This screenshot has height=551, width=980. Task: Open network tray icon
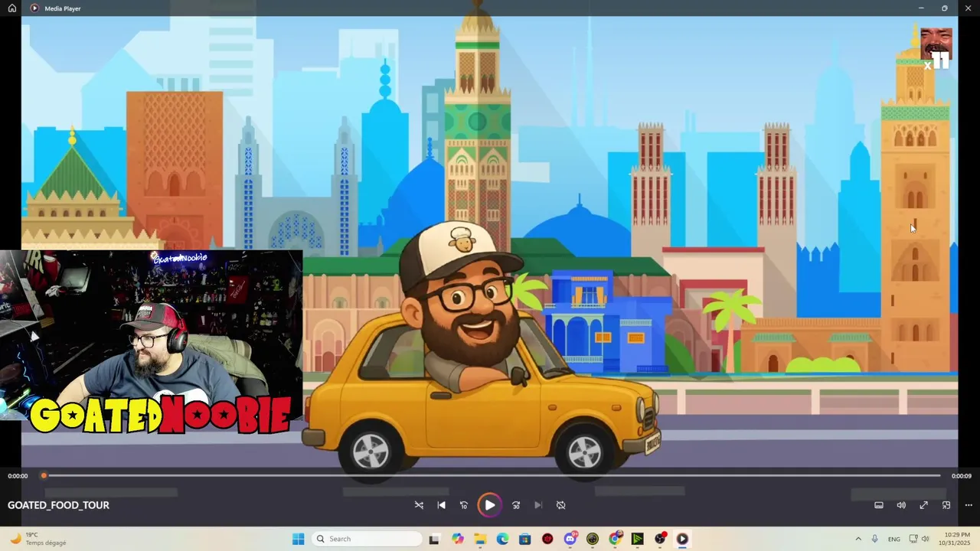coord(913,539)
